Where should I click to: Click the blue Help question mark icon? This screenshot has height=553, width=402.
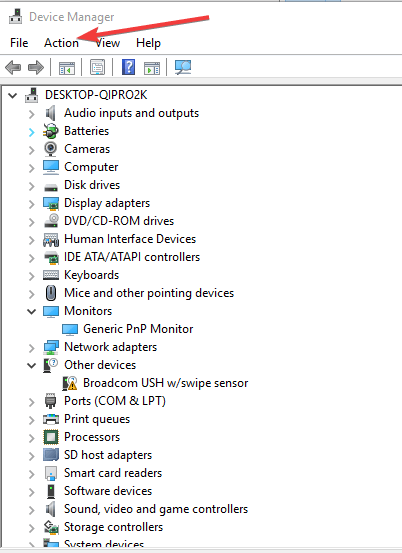pyautogui.click(x=128, y=67)
